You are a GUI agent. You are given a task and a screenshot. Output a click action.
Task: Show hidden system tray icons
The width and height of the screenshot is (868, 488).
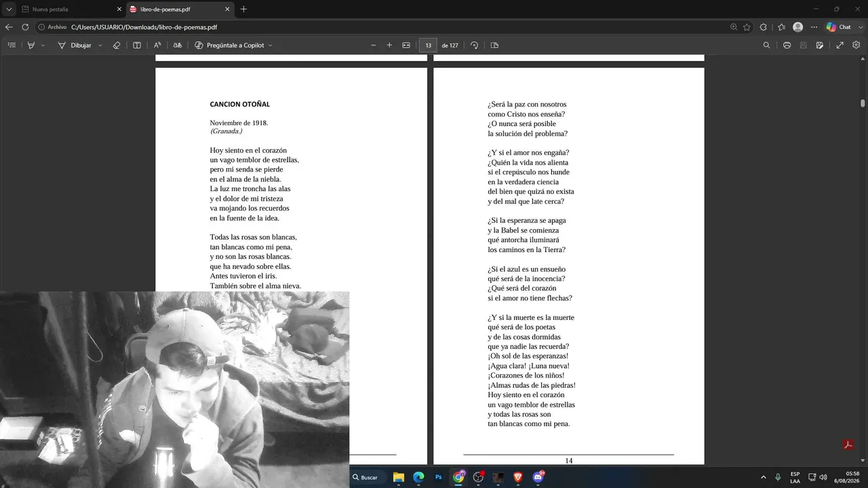pos(763,477)
